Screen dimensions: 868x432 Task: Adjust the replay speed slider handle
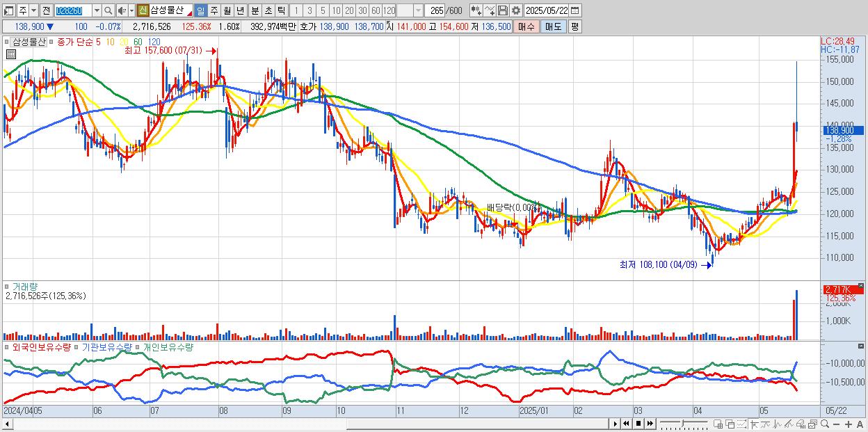(682, 423)
